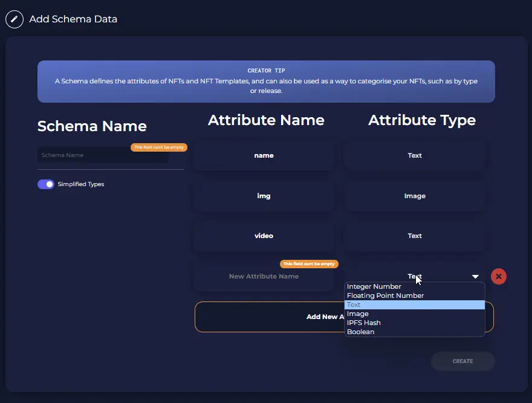Click the Add New Attribute button
This screenshot has height=403, width=532.
(270, 317)
